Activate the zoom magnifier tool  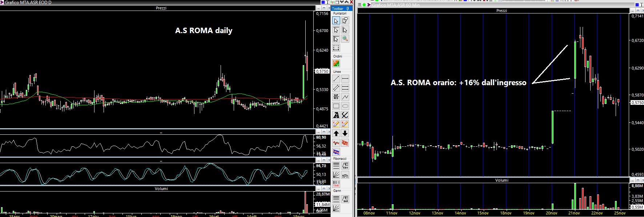(345, 39)
